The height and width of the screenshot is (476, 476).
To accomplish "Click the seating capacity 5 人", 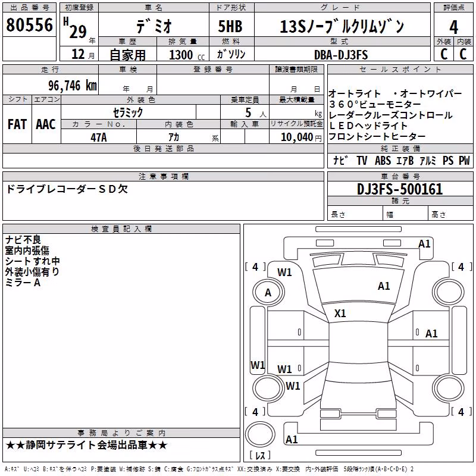I will (x=256, y=113).
